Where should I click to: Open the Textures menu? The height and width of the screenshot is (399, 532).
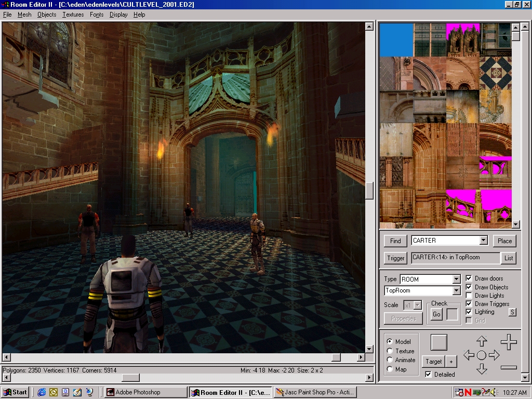coord(73,15)
